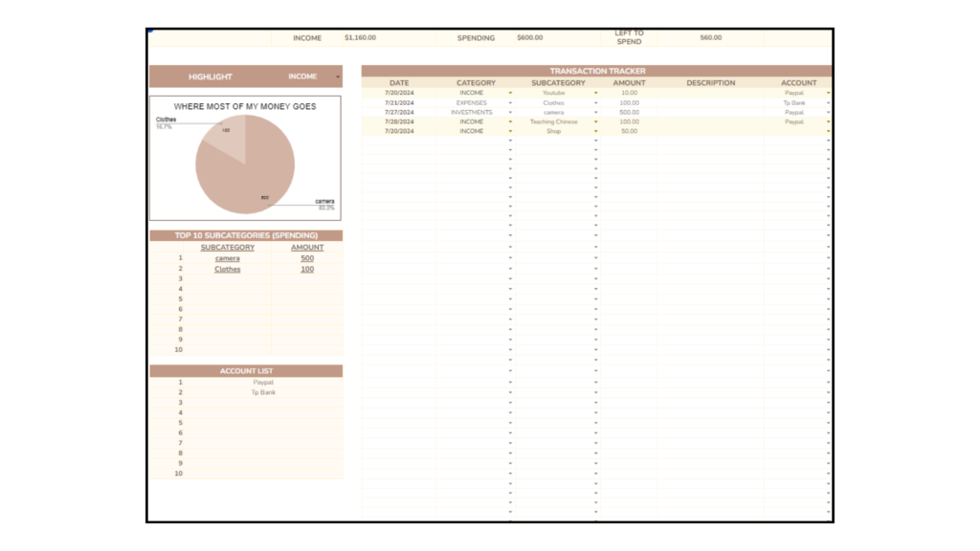Click the TOP 10 SUBCATEGORIES (SPENDING) header
The width and height of the screenshot is (980, 551).
(x=246, y=235)
